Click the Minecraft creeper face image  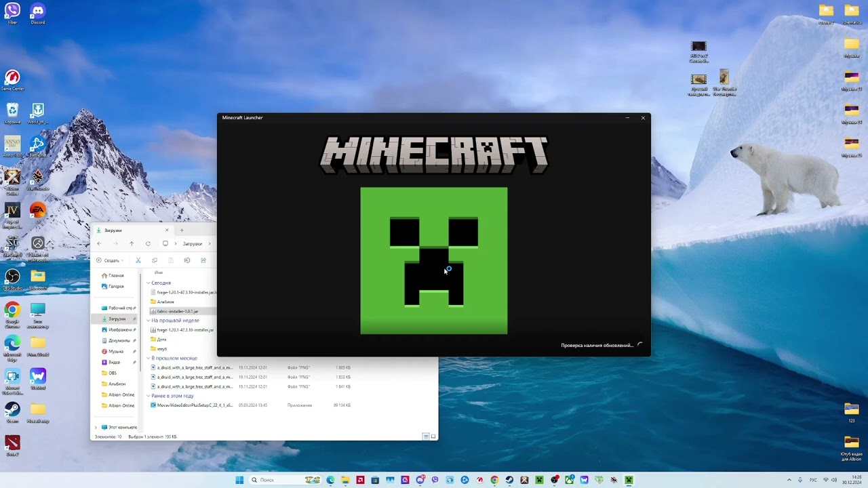point(434,260)
